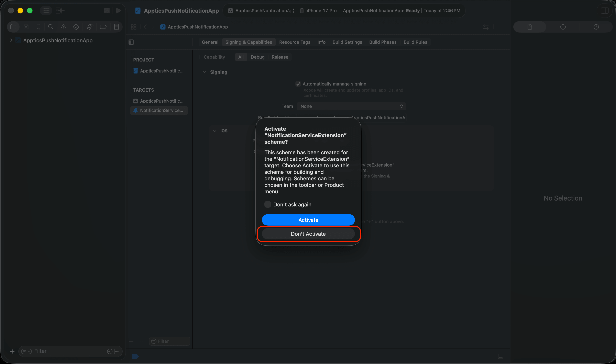Open the Breakpoint navigator icon
This screenshot has width=616, height=364.
103,27
